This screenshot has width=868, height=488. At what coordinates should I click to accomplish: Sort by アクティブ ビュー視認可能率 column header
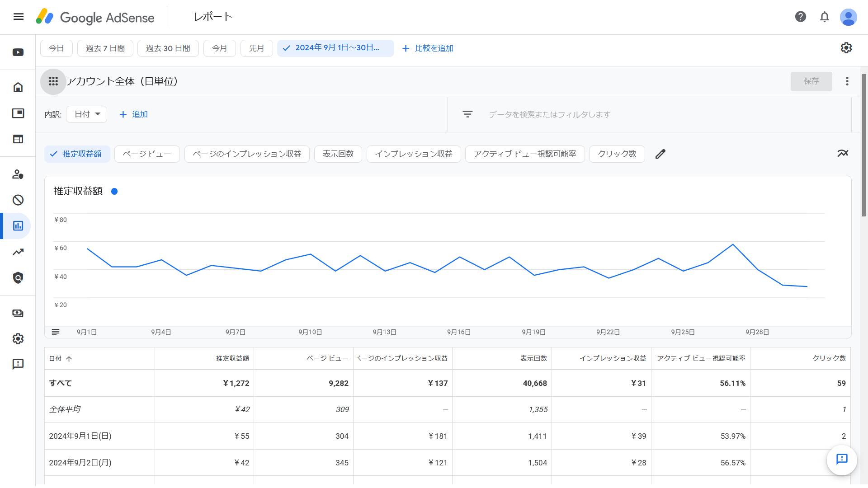tap(701, 359)
